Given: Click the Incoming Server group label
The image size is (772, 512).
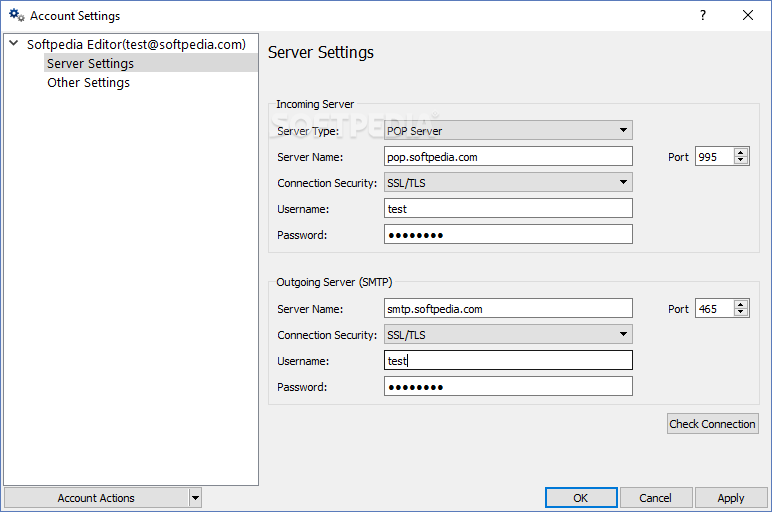Looking at the screenshot, I should (315, 104).
